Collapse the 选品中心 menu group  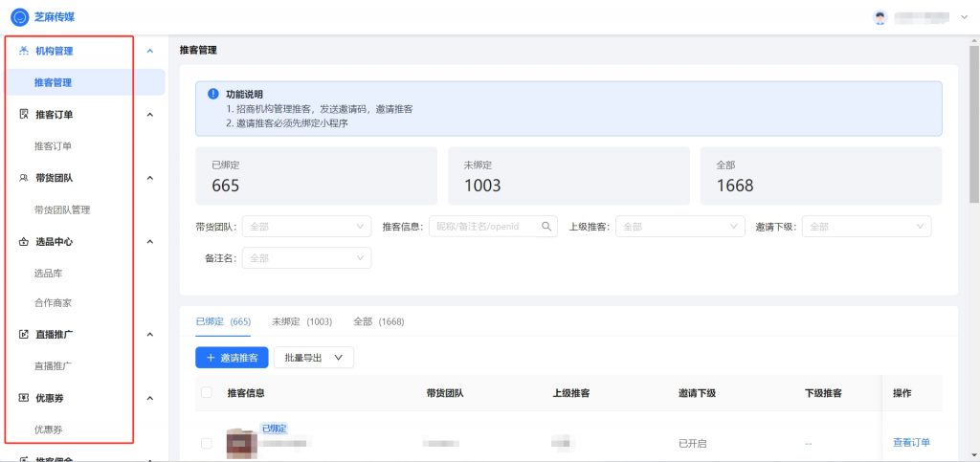click(150, 242)
